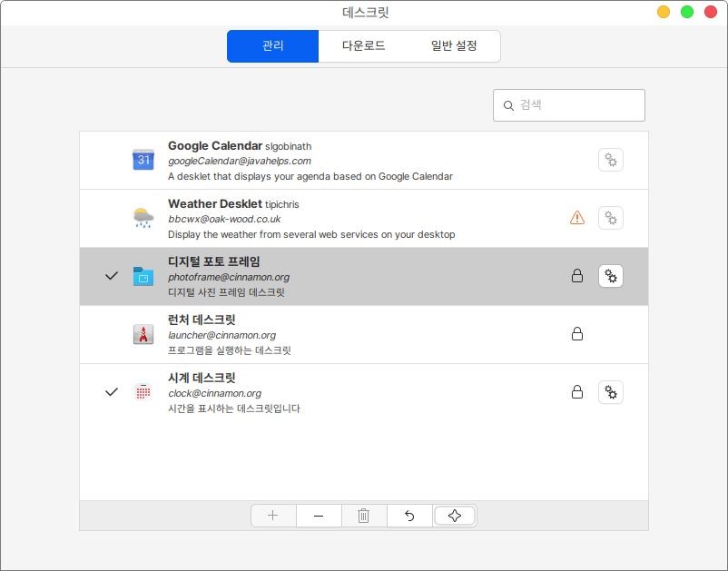Toggle checkmark for 디지털 포토 프레임
The height and width of the screenshot is (571, 728).
tap(112, 276)
